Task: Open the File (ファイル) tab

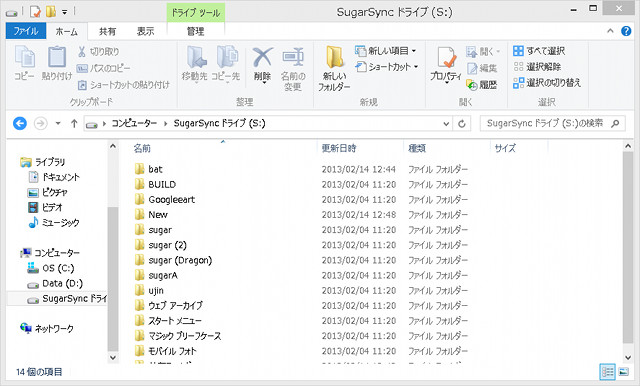Action: click(26, 31)
